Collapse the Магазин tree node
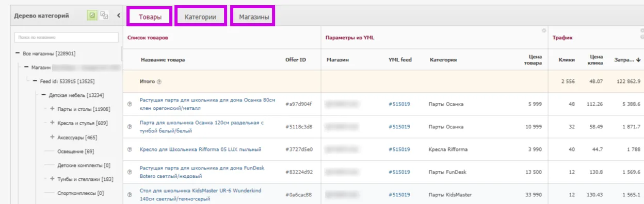The width and height of the screenshot is (644, 204). (x=26, y=67)
